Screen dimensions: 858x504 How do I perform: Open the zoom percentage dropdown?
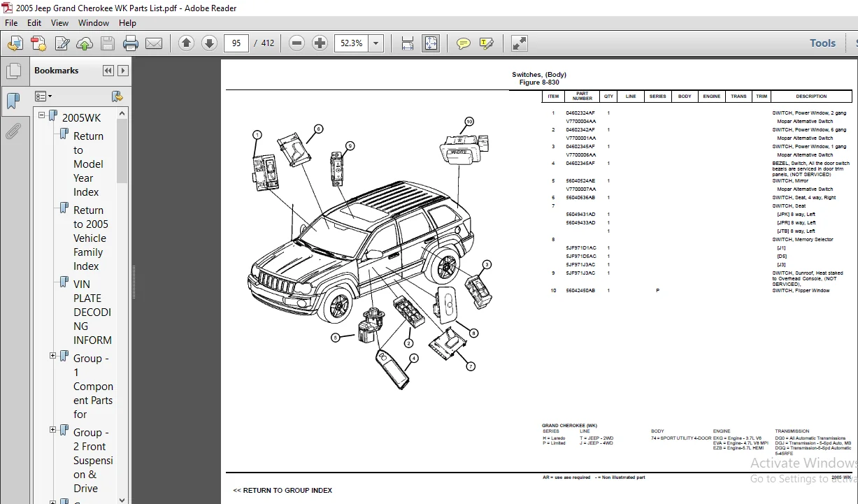(377, 43)
